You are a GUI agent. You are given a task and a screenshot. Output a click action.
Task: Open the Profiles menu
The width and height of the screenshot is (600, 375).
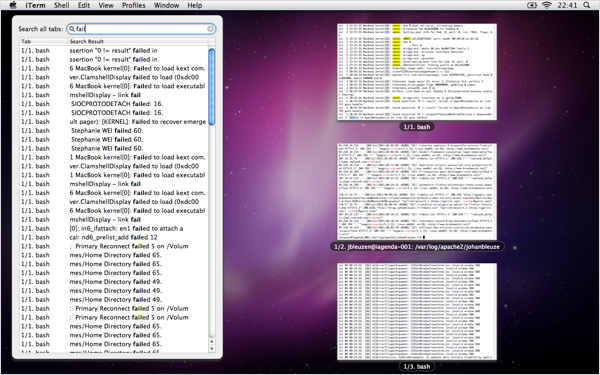pyautogui.click(x=134, y=5)
